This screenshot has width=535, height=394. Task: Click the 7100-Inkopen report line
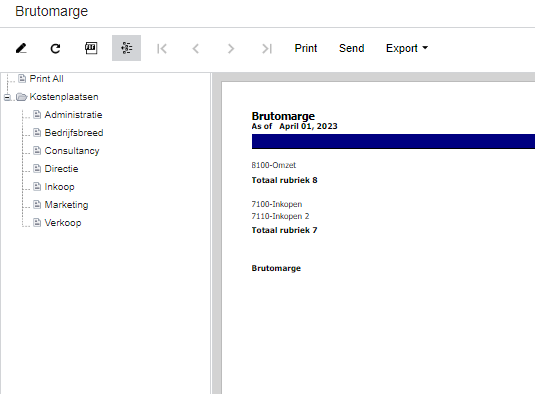point(277,204)
